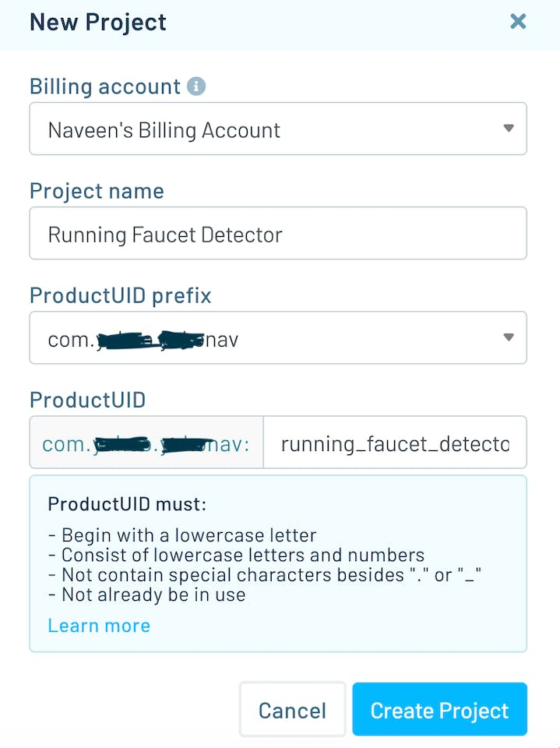Click the Billing account info icon
Screen dimensions: 560x748
[x=197, y=86]
